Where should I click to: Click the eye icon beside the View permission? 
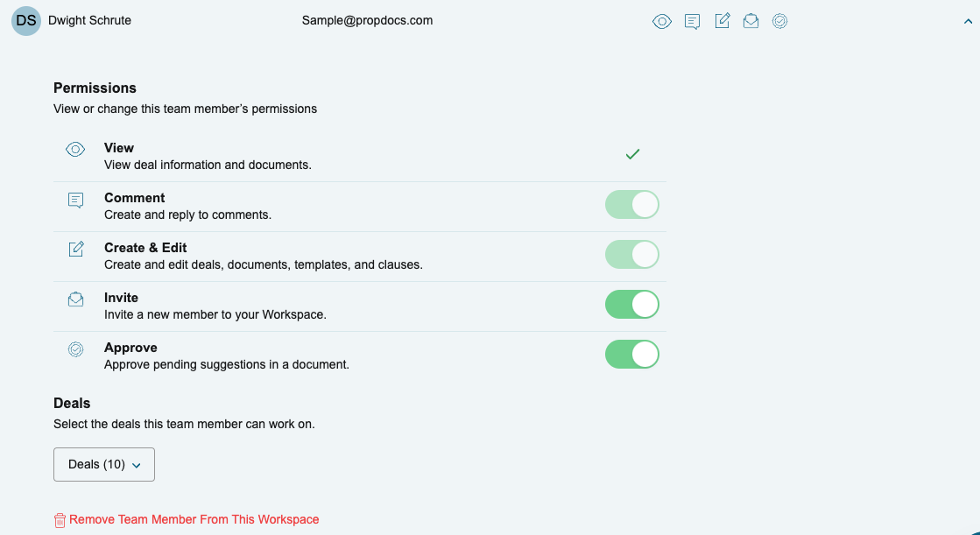[x=75, y=149]
